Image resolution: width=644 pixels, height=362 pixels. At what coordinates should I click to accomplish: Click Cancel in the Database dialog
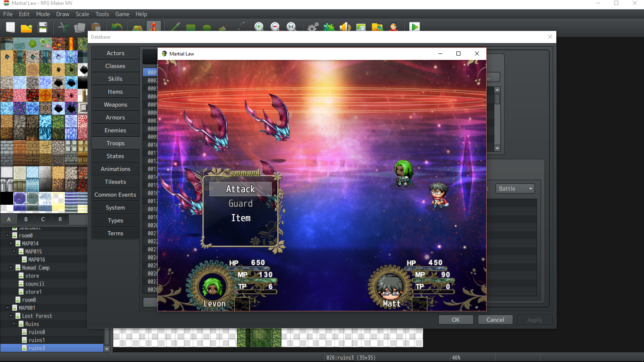click(x=495, y=320)
